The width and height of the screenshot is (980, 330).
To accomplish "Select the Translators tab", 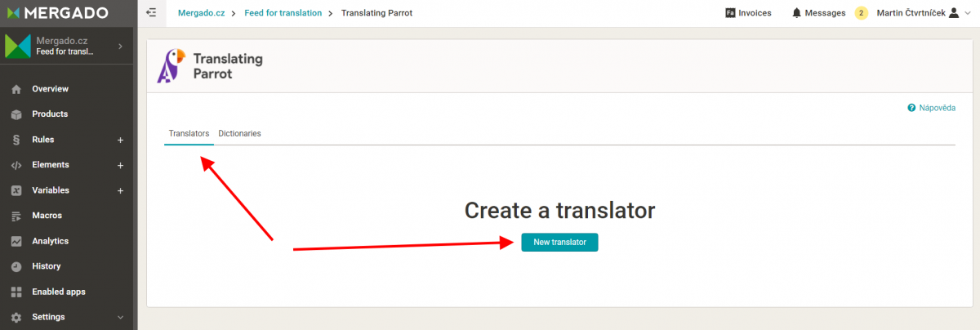I will tap(189, 133).
